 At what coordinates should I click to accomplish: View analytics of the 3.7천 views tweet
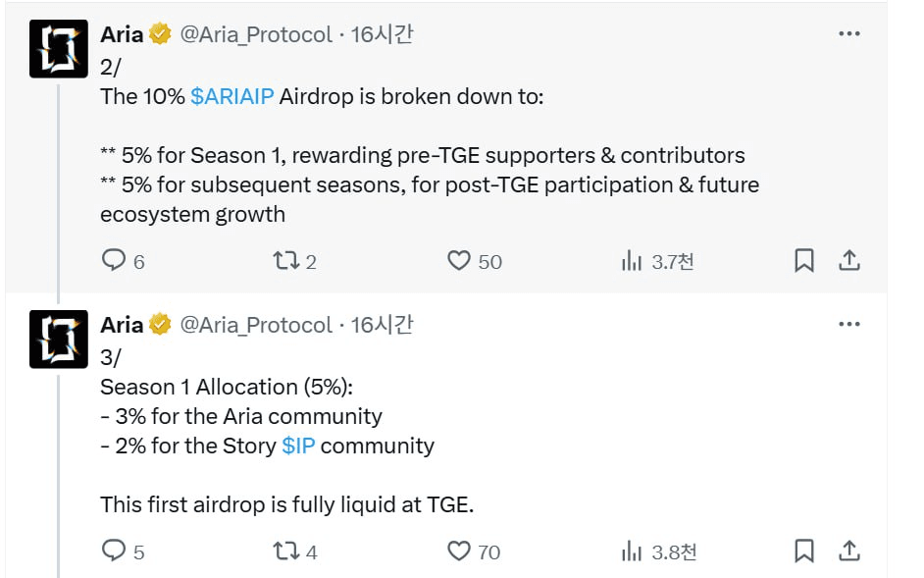pyautogui.click(x=631, y=261)
